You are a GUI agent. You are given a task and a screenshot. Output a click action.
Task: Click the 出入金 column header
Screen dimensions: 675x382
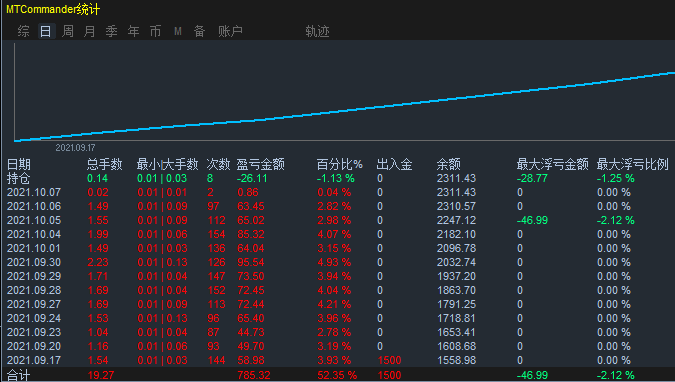[394, 164]
